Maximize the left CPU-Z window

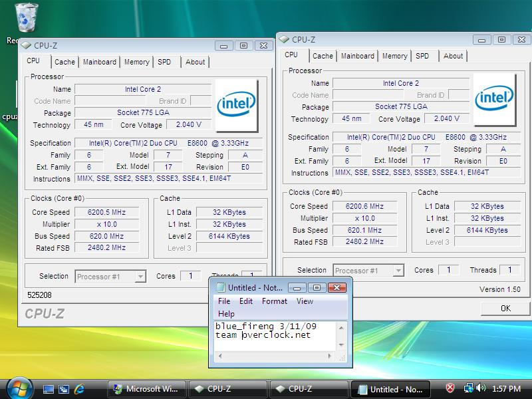click(243, 46)
